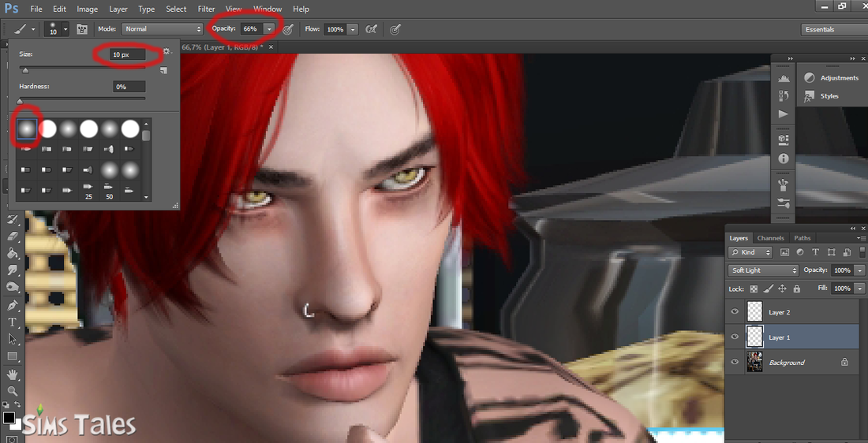Screen dimensions: 868x443
Task: Swap foreground and background colors
Action: click(17, 405)
